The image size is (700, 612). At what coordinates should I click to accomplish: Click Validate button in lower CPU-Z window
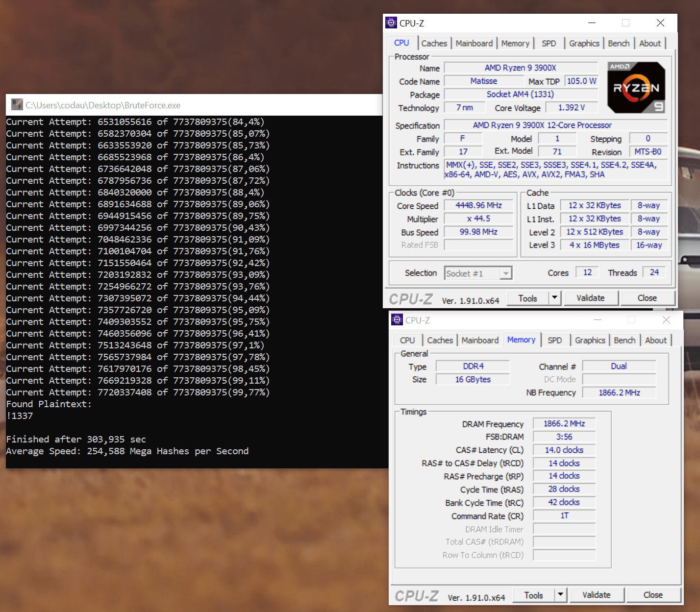click(x=597, y=595)
